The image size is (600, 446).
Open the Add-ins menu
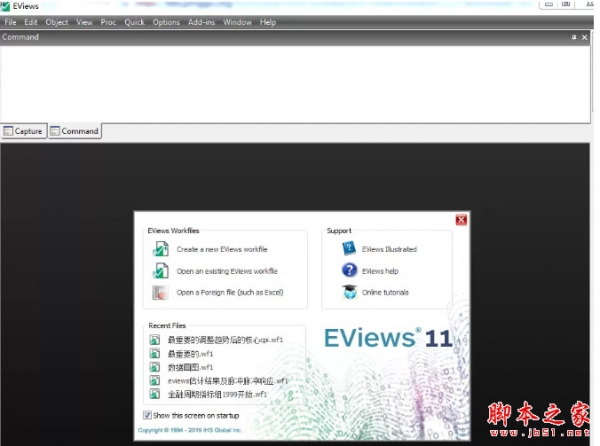click(x=201, y=22)
